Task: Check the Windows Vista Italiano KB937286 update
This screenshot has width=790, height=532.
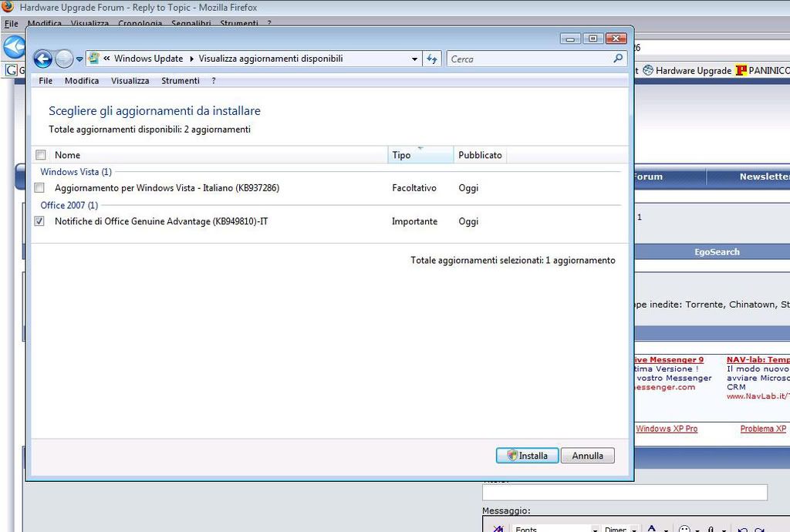Action: (x=39, y=188)
